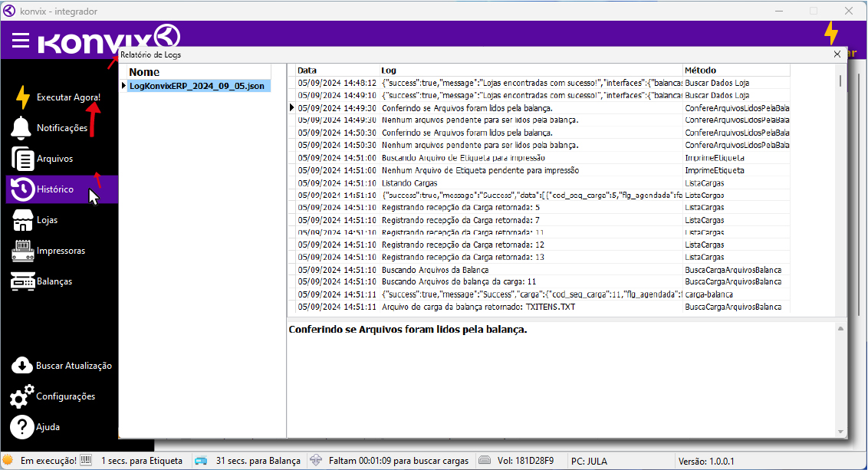Minimize the konvix integrador window

tap(779, 11)
